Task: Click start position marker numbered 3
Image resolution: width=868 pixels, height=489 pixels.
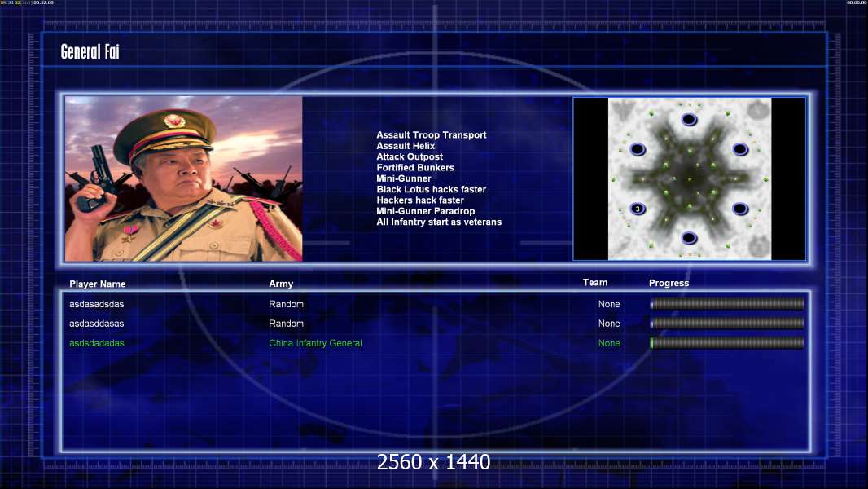Action: [638, 209]
